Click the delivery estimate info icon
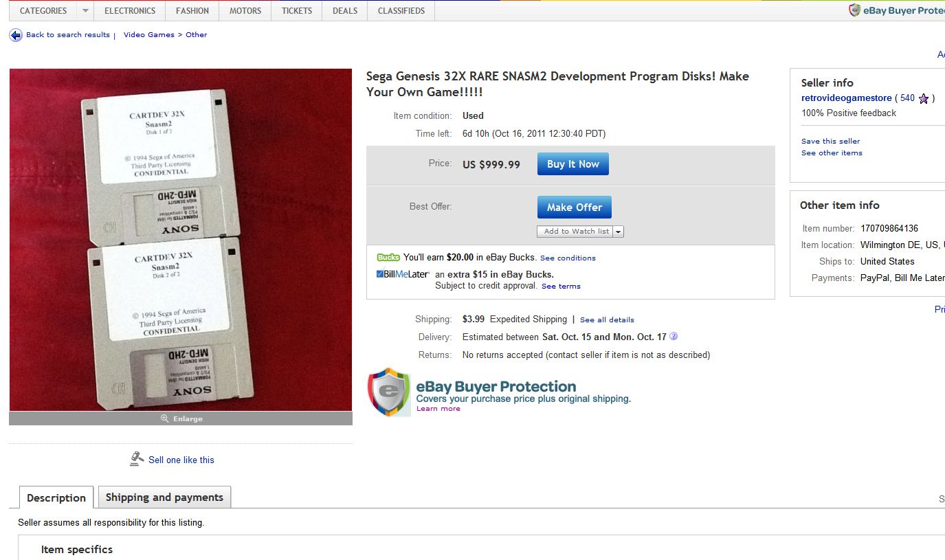 (674, 337)
